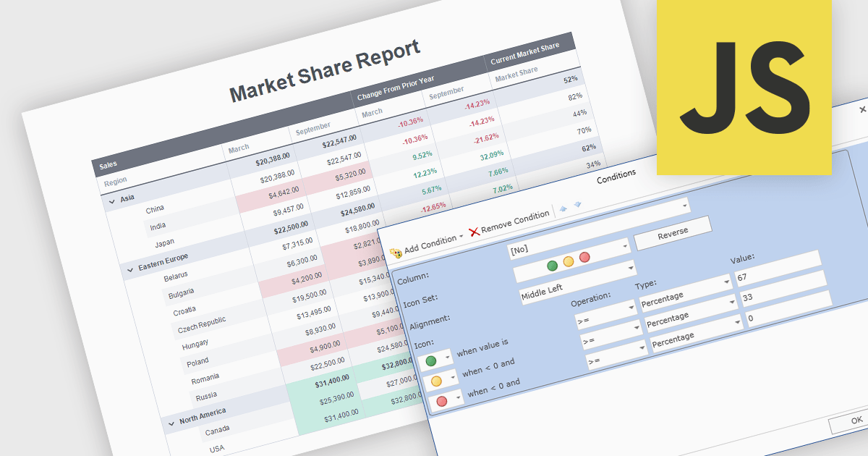Click the Add Condition palette icon
Viewport: 868px width, 456px height.
[396, 253]
